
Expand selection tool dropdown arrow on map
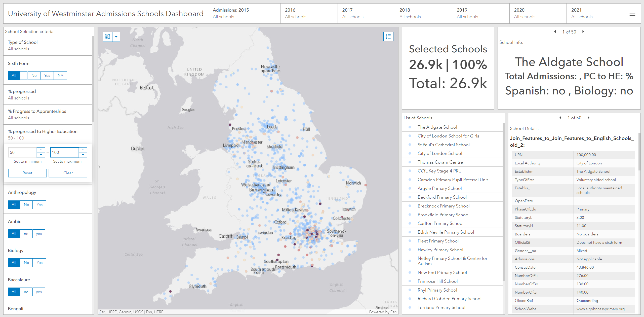tap(116, 37)
